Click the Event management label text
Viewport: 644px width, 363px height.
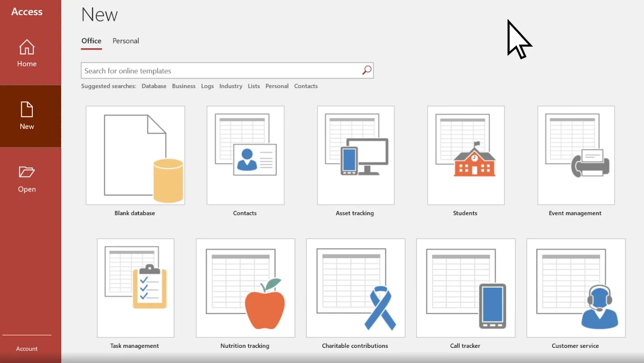coord(575,213)
